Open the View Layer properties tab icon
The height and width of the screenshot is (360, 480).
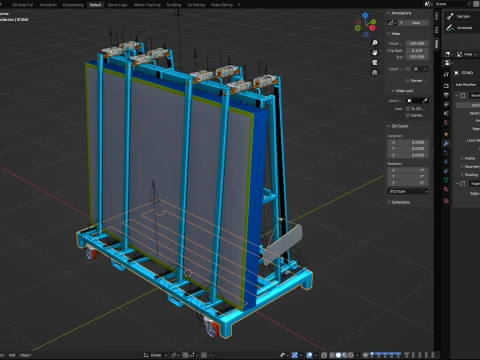[446, 104]
